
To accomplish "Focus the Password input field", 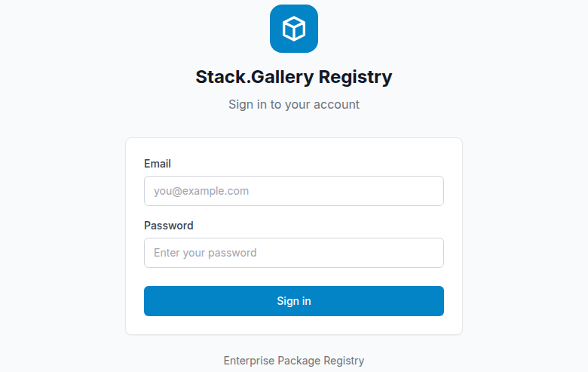I will pos(294,253).
